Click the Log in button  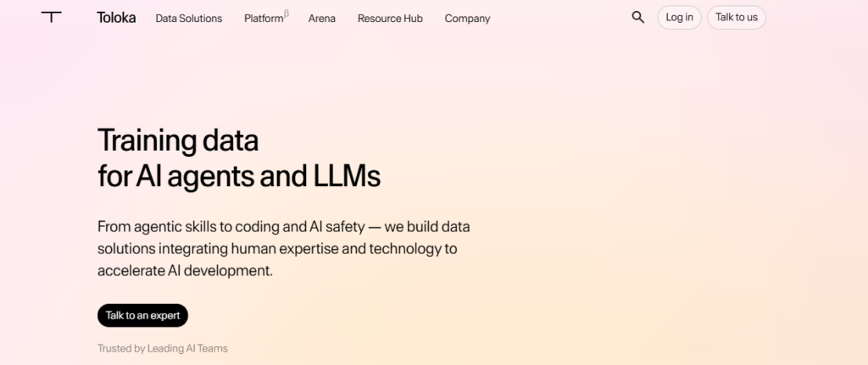click(679, 17)
